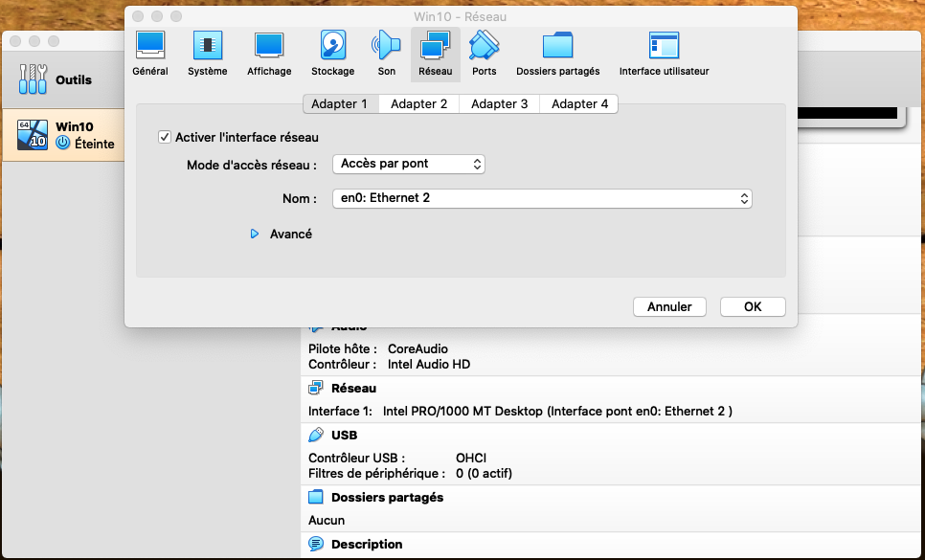Image resolution: width=925 pixels, height=560 pixels.
Task: Open the Système settings icon
Action: 208,46
